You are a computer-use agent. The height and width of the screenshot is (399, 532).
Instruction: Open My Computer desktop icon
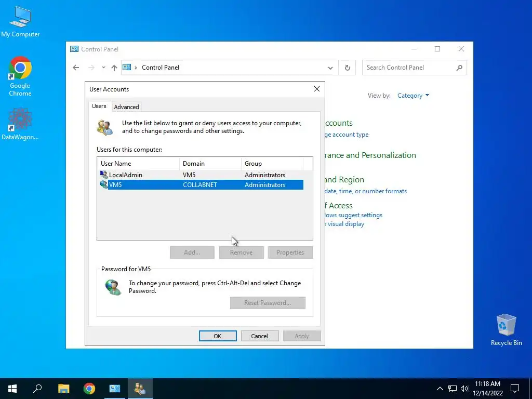click(20, 22)
